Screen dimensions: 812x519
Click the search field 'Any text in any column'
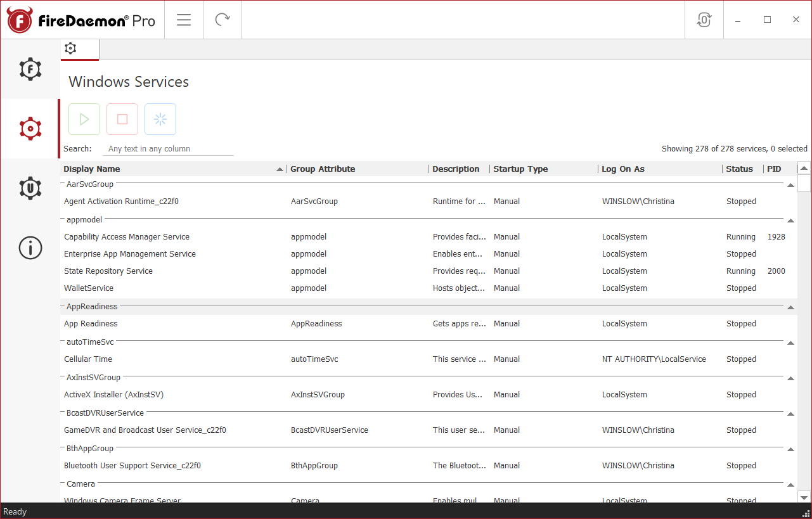pyautogui.click(x=168, y=149)
